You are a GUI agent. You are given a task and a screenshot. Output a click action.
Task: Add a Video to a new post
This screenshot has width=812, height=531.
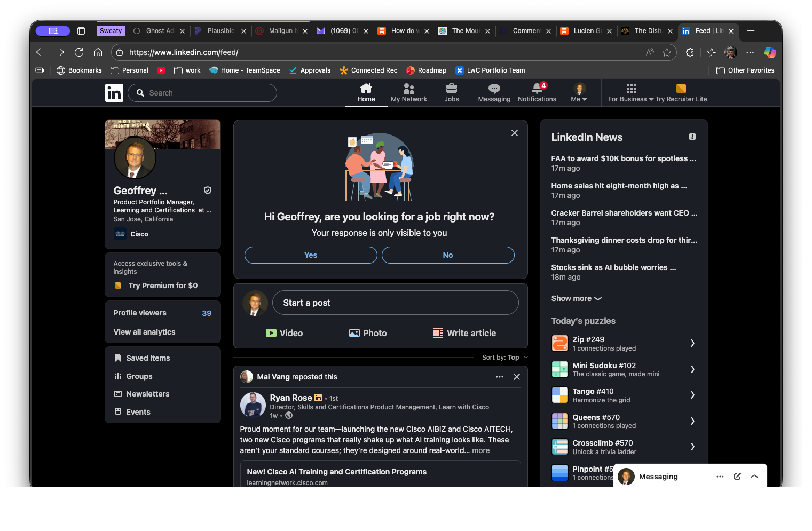coord(285,333)
